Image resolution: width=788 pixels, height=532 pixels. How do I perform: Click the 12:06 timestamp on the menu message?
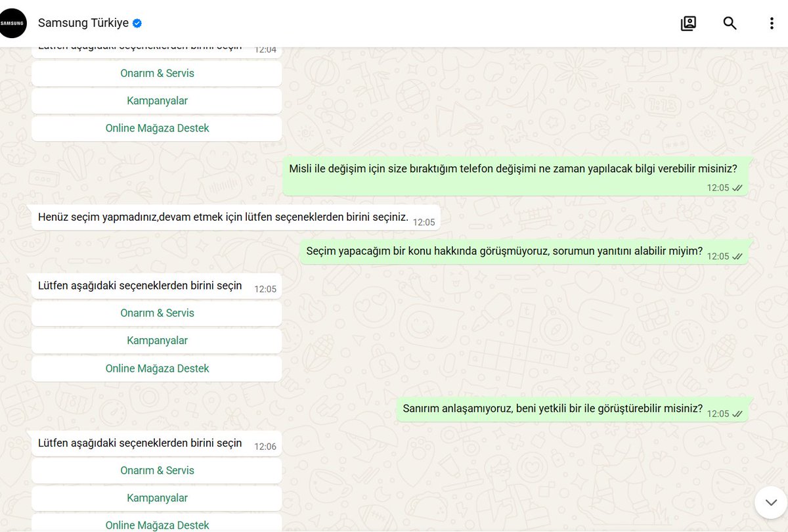tap(265, 447)
